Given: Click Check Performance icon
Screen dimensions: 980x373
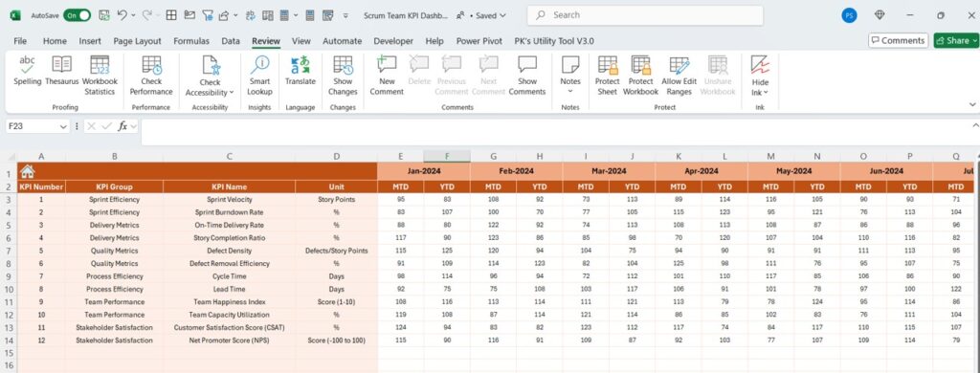Looking at the screenshot, I should tap(151, 64).
